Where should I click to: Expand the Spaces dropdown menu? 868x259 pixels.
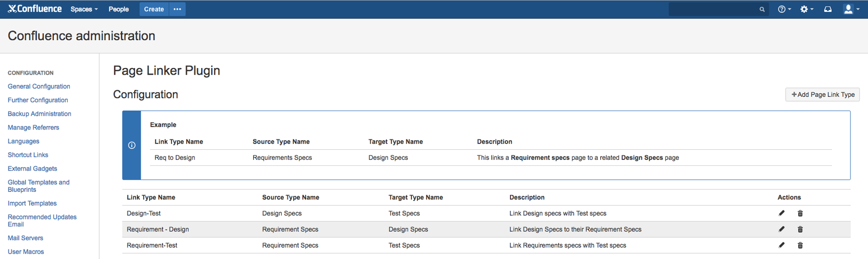[84, 9]
